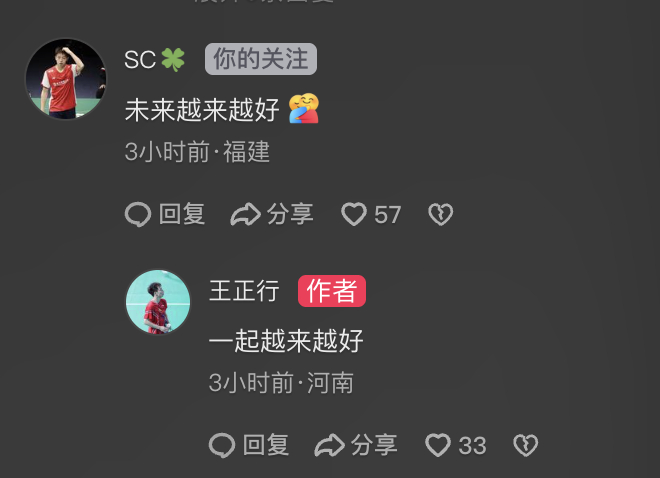Tap the 57 like count
This screenshot has height=478, width=660.
point(388,215)
